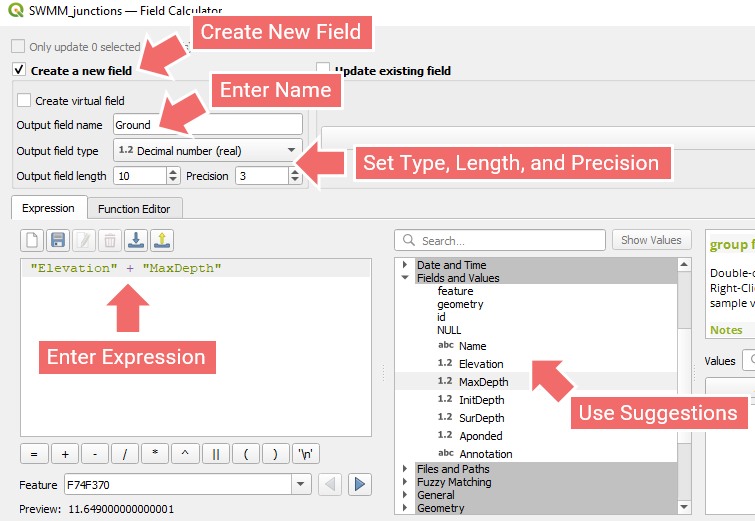Insert the new line '\n' operator
The width and height of the screenshot is (755, 521).
click(307, 453)
